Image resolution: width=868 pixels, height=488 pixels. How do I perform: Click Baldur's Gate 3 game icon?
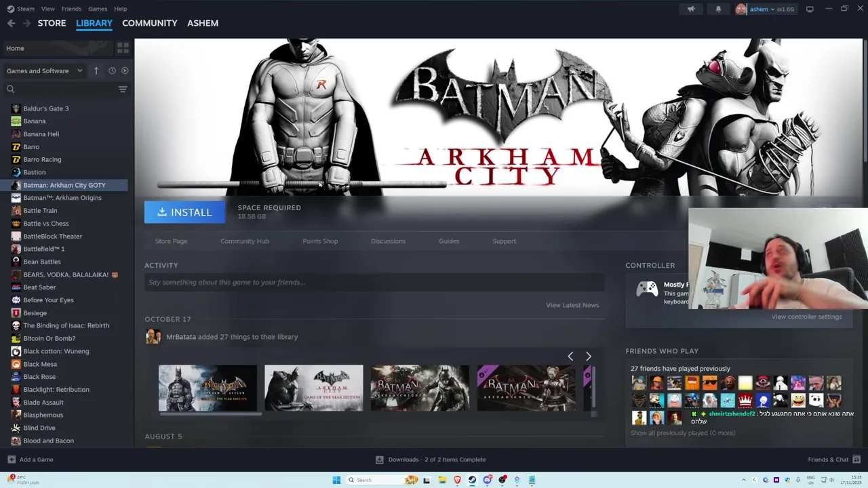[x=16, y=108]
